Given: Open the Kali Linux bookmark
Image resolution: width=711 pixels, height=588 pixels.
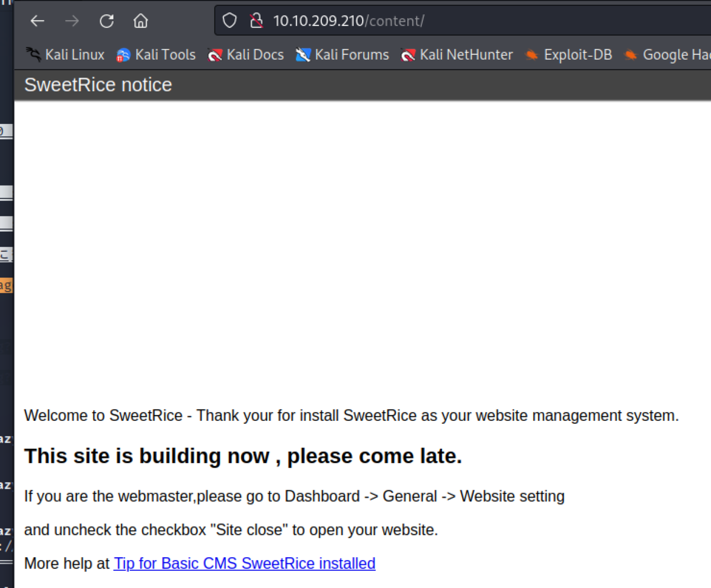Looking at the screenshot, I should (x=65, y=55).
